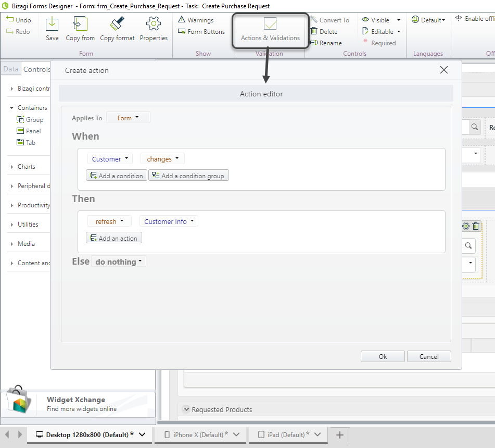Switch to the Data tab

[11, 69]
